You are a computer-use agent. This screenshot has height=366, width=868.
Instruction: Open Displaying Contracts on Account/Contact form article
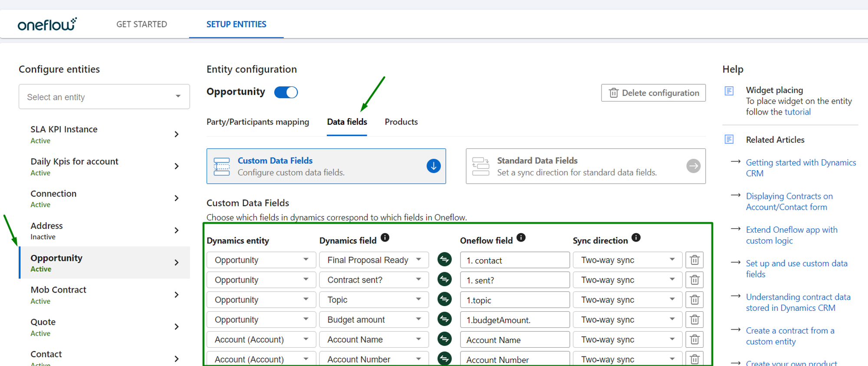pyautogui.click(x=789, y=201)
